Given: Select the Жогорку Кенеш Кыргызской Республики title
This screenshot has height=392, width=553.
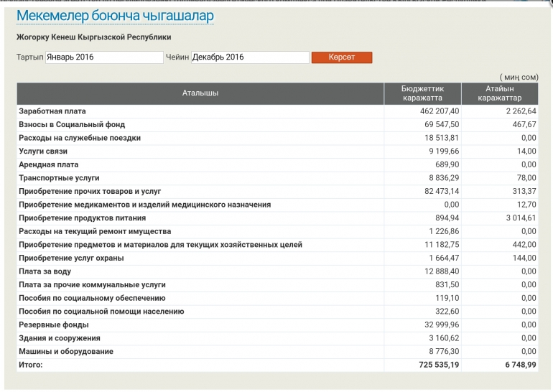Looking at the screenshot, I should pyautogui.click(x=94, y=37).
